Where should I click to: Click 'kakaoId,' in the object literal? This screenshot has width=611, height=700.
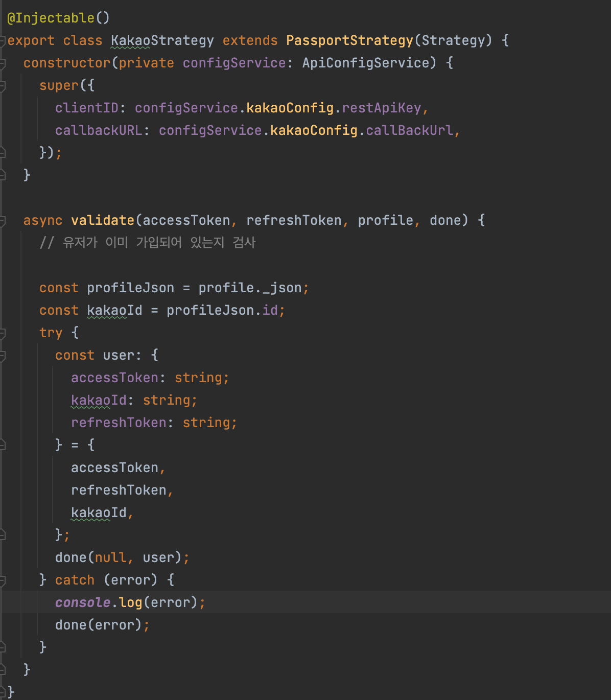(102, 512)
